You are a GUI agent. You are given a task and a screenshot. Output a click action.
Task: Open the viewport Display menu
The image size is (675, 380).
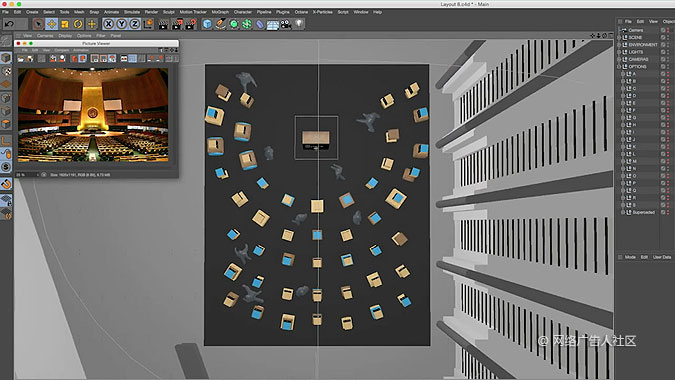coord(65,36)
